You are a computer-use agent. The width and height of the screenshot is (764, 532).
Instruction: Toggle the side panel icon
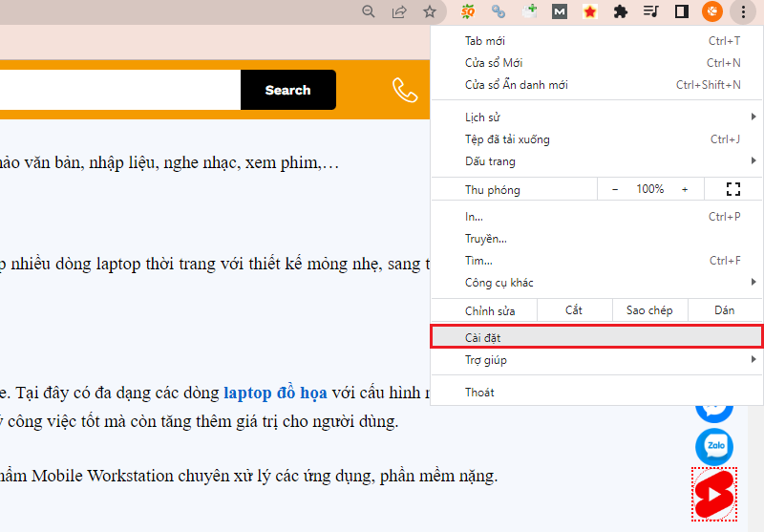682,11
